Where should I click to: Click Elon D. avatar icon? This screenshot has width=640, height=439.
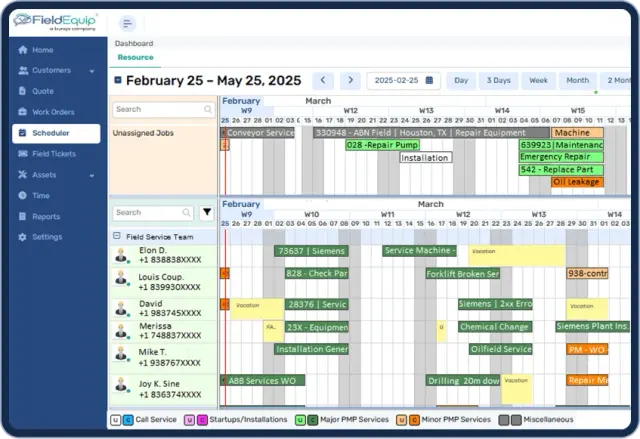[x=121, y=255]
